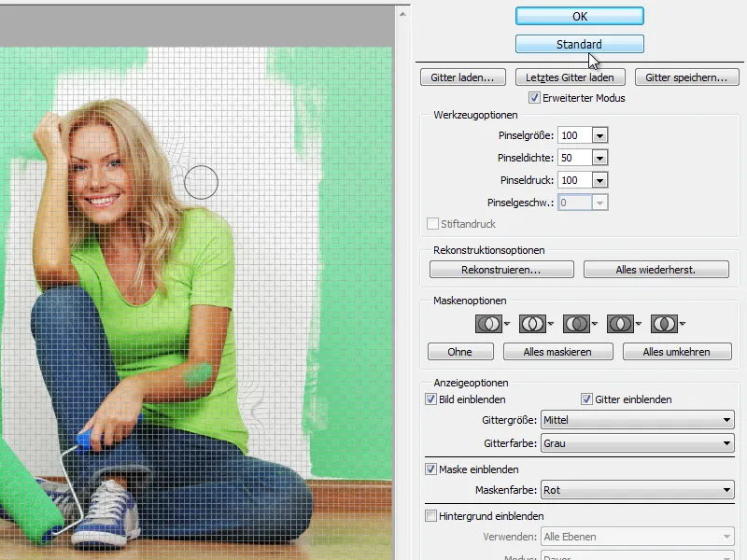This screenshot has height=560, width=747.
Task: Click the Pinselgeschw. disabled value field
Action: point(575,203)
